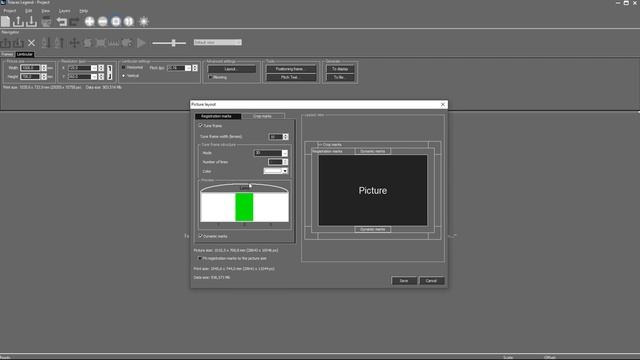Image resolution: width=640 pixels, height=360 pixels.
Task: Click the bottom Dynamic marks box in layout view
Action: pos(373,229)
